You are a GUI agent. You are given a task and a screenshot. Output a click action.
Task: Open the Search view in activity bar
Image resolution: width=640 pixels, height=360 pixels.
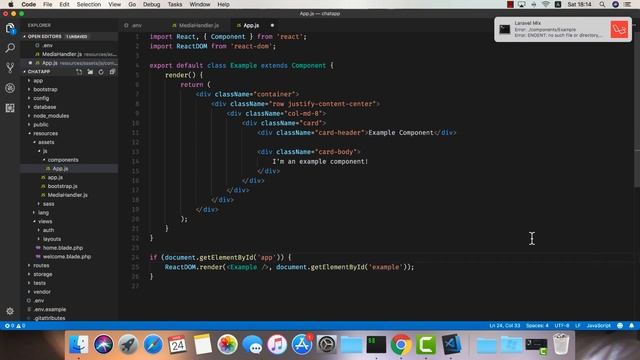tap(10, 48)
